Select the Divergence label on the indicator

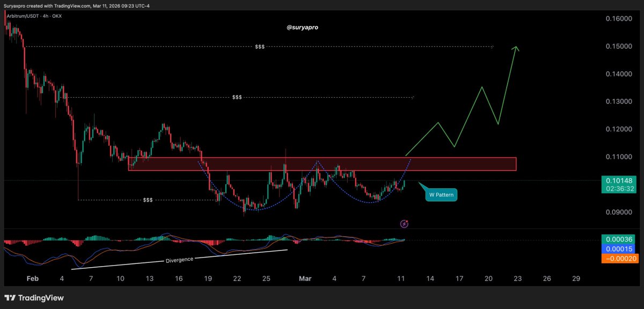point(179,259)
